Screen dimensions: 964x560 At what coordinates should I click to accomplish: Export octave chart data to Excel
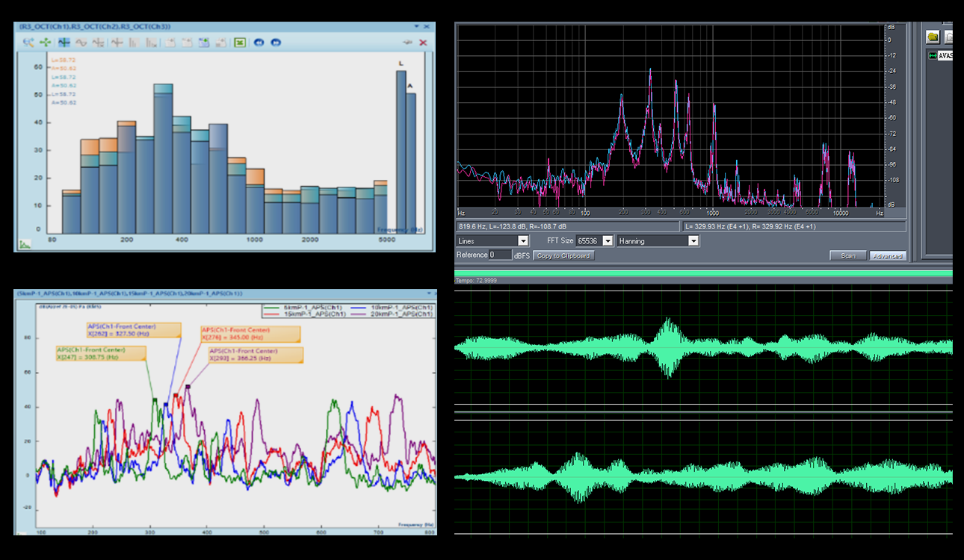coord(239,42)
